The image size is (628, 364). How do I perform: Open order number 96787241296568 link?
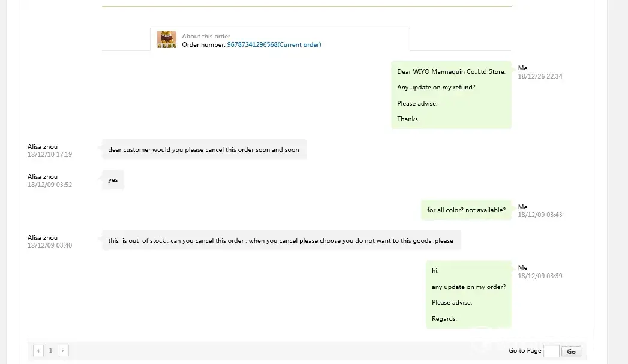point(274,45)
